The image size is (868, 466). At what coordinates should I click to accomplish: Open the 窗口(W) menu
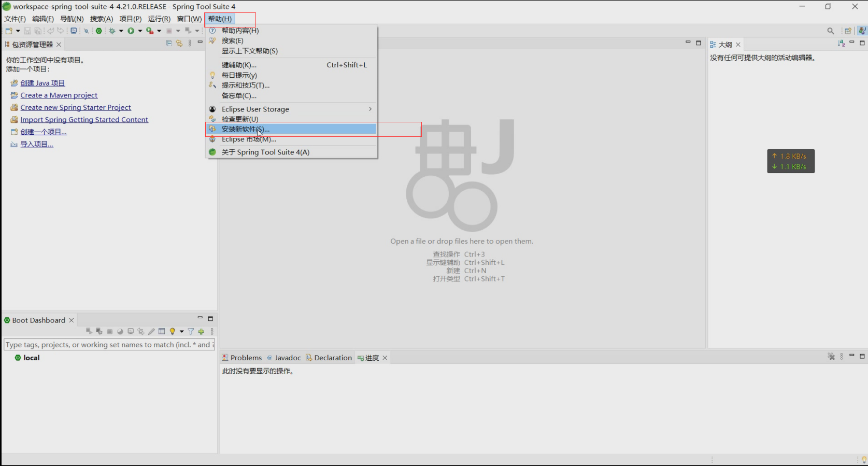click(189, 19)
